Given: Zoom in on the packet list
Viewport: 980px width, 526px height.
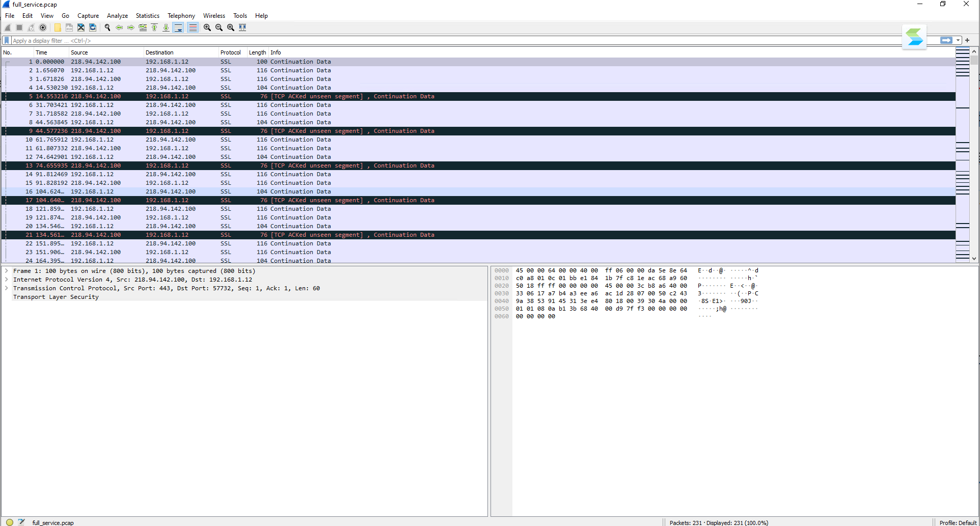Looking at the screenshot, I should click(x=207, y=27).
